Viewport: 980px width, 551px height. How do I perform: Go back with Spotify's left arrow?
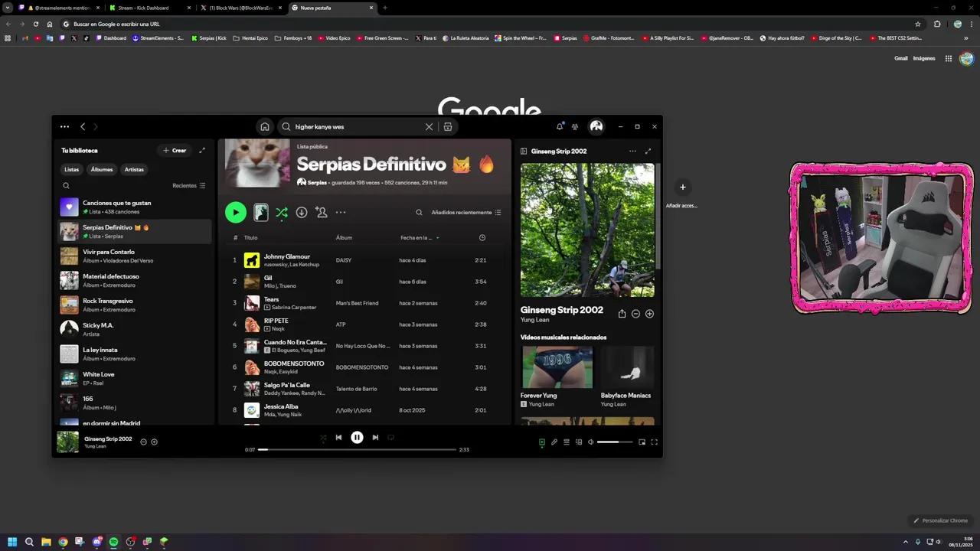[83, 127]
